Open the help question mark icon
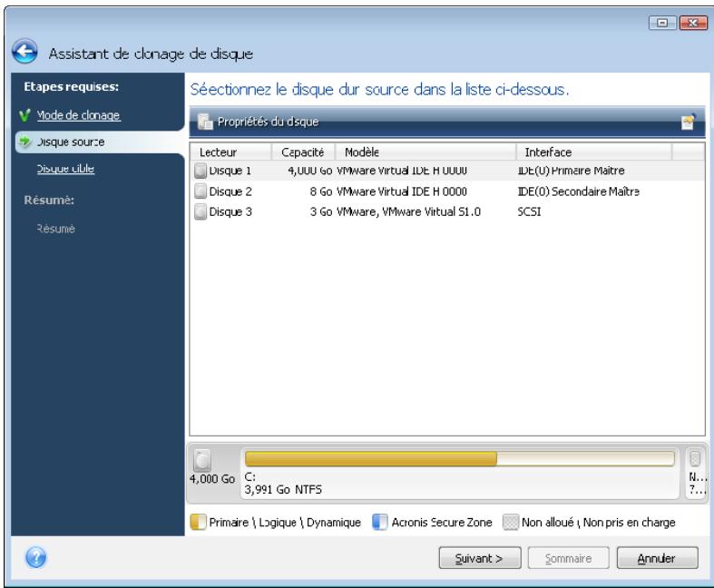714x588 pixels. point(36,556)
